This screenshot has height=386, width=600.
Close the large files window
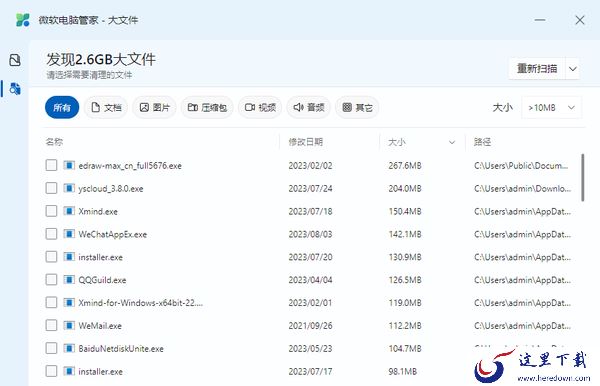point(580,20)
